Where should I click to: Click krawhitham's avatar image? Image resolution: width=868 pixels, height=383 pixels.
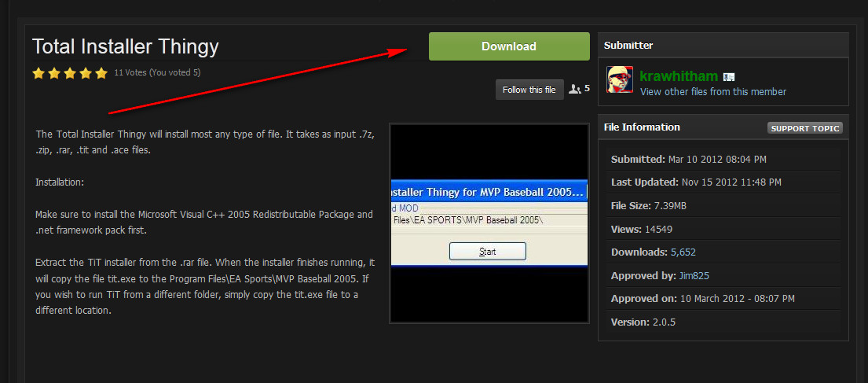620,79
